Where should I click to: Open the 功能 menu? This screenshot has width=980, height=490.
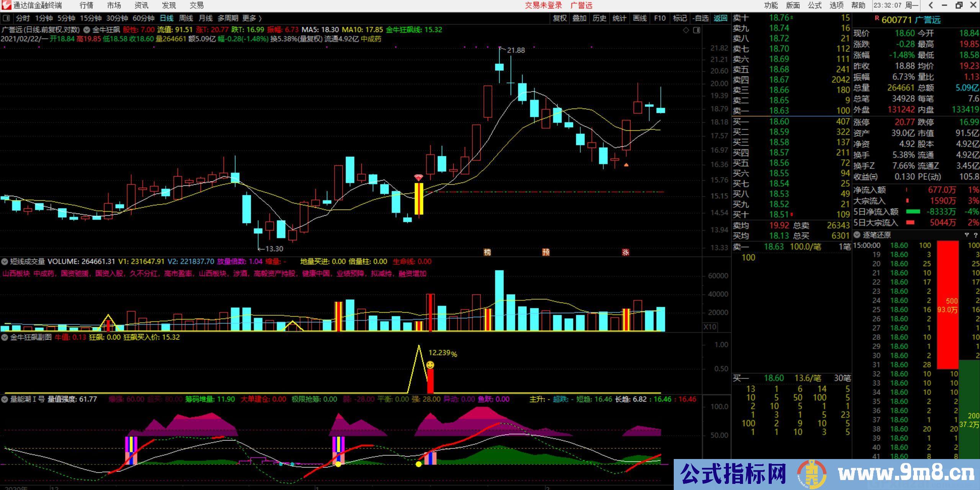771,5
